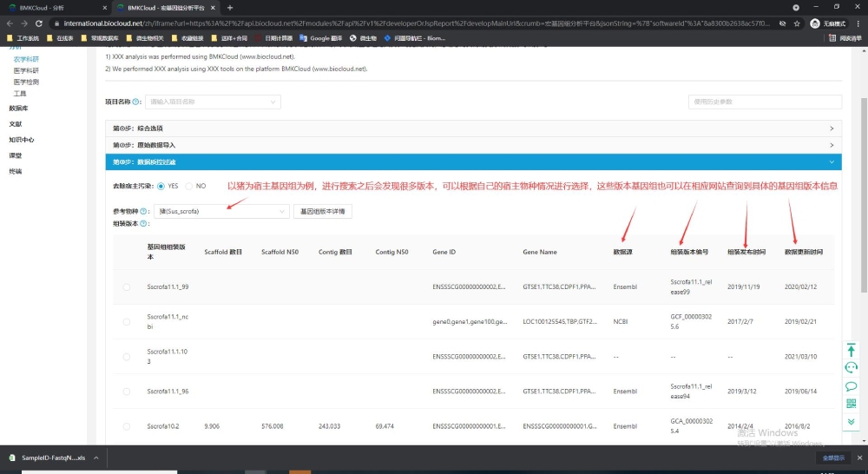Image resolution: width=868 pixels, height=474 pixels.
Task: Expand the 原始数据导入 step panel
Action: click(473, 145)
